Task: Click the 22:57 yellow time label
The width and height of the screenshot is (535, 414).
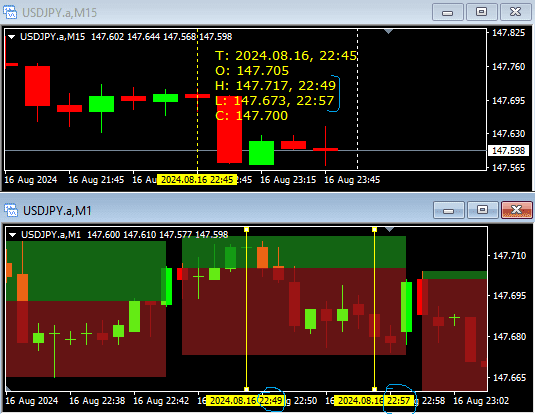Action: tap(374, 400)
